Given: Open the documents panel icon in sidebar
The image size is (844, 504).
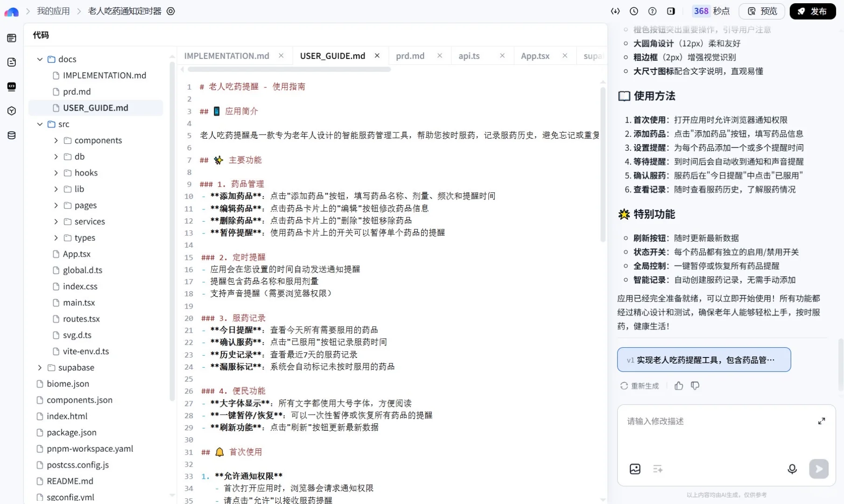Looking at the screenshot, I should [x=11, y=62].
